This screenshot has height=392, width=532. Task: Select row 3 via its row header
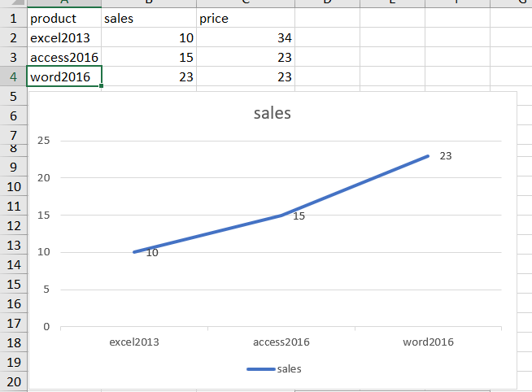[13, 57]
